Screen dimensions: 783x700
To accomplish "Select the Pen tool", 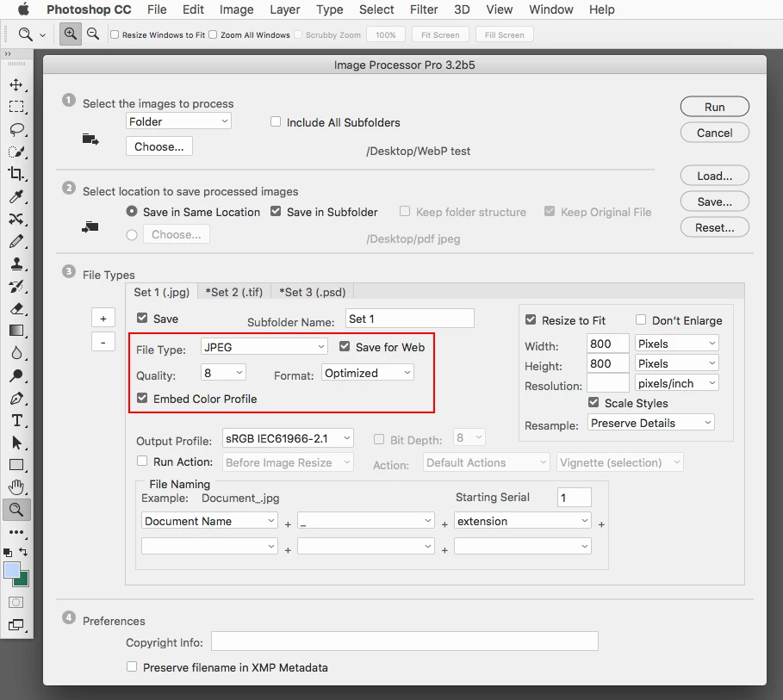I will (x=16, y=399).
